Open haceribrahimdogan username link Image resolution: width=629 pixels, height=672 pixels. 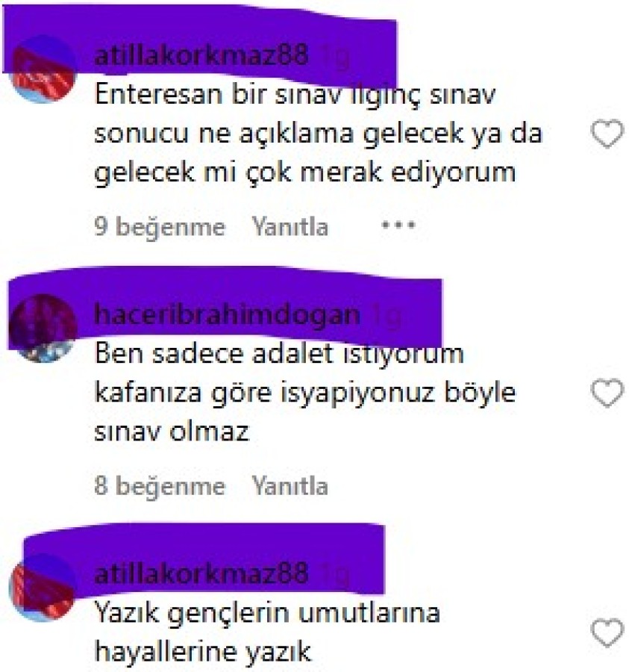point(227,315)
